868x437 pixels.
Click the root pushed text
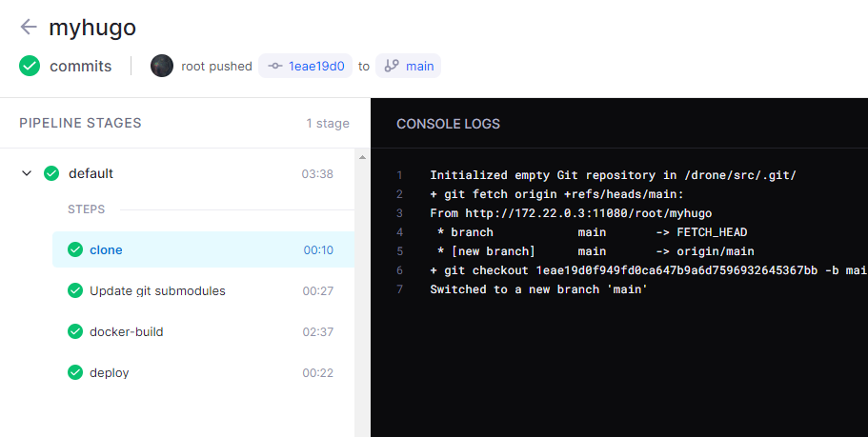point(216,67)
